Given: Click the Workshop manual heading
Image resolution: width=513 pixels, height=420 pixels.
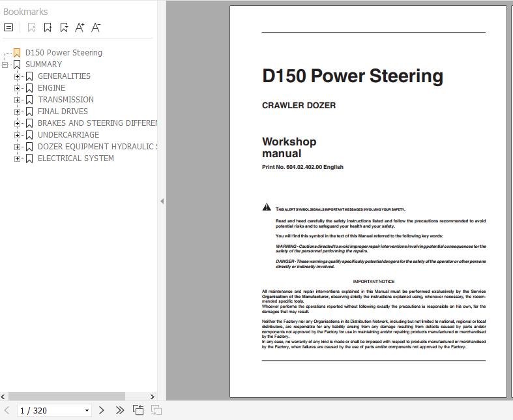Looking at the screenshot, I should point(289,147).
